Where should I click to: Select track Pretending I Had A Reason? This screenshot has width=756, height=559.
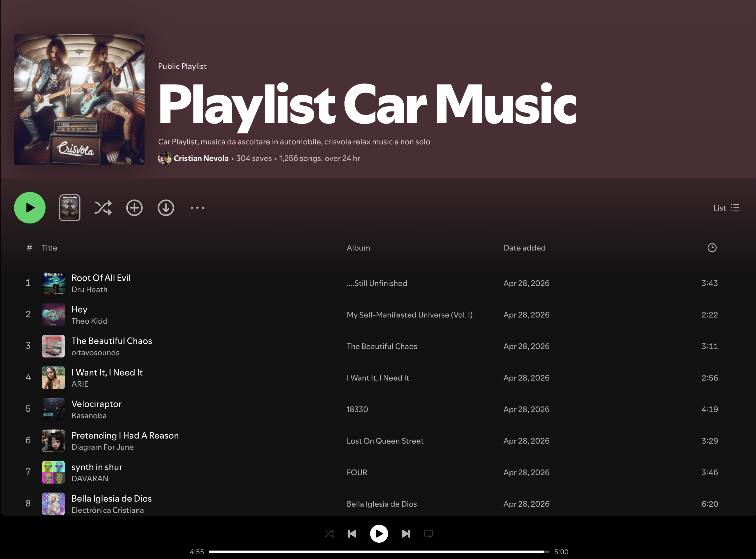tap(125, 435)
